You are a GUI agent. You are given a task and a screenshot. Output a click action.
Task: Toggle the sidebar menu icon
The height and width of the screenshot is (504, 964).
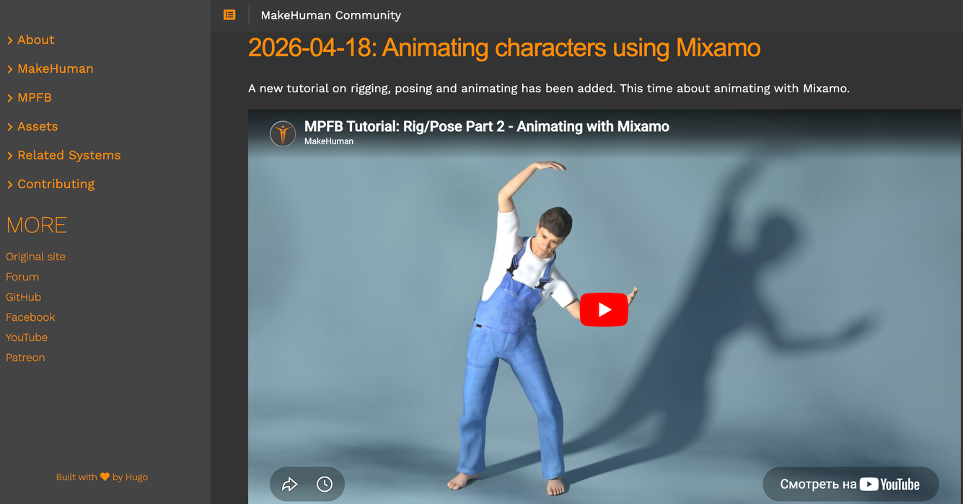pos(229,15)
